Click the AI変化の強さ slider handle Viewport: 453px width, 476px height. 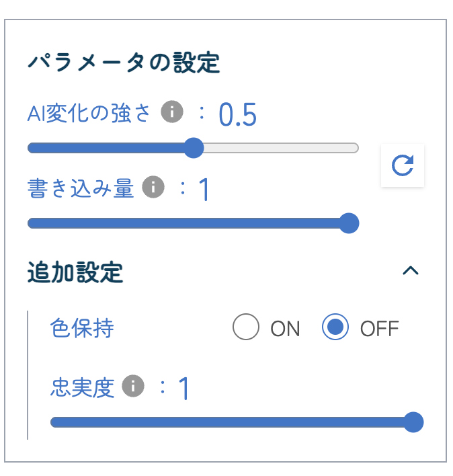pyautogui.click(x=194, y=148)
